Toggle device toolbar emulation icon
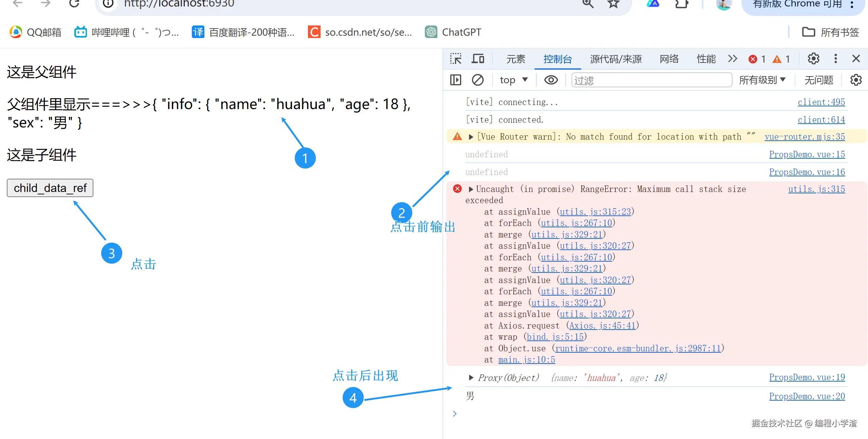The width and height of the screenshot is (868, 439). tap(478, 59)
